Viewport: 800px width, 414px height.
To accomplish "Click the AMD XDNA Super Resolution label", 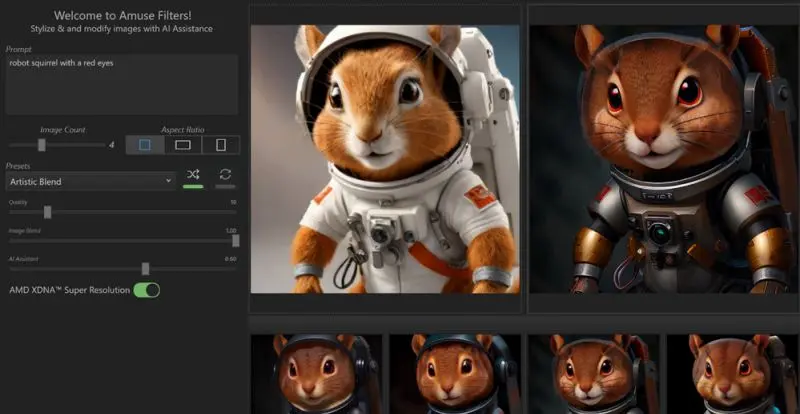I will [x=68, y=290].
